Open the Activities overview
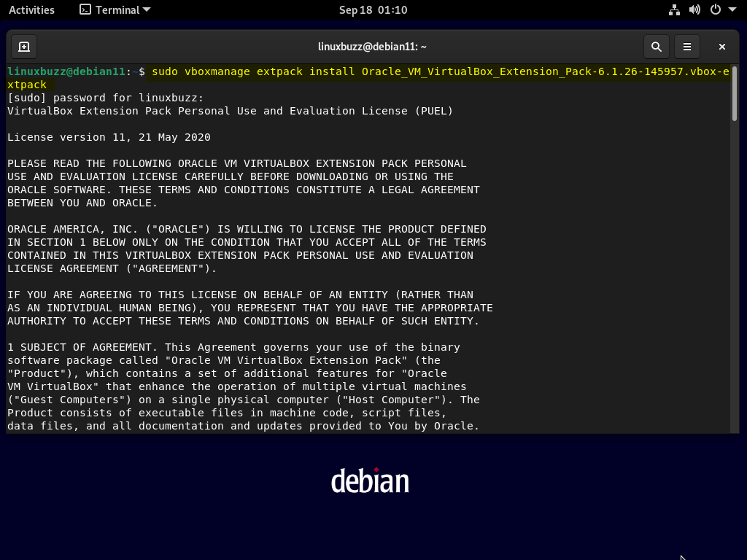 coord(31,10)
